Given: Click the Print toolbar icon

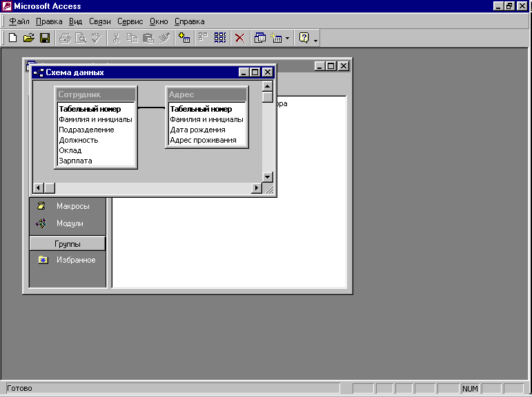Looking at the screenshot, I should (x=64, y=38).
